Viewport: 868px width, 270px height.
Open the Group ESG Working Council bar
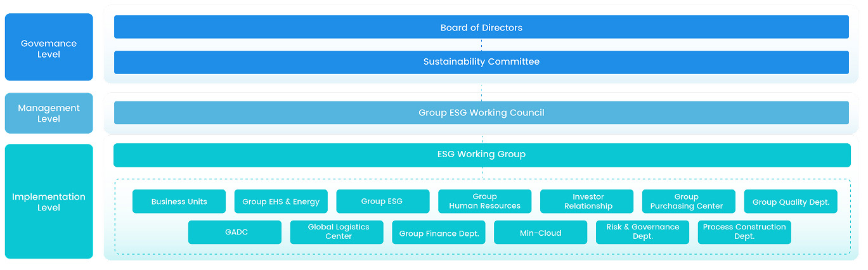481,113
